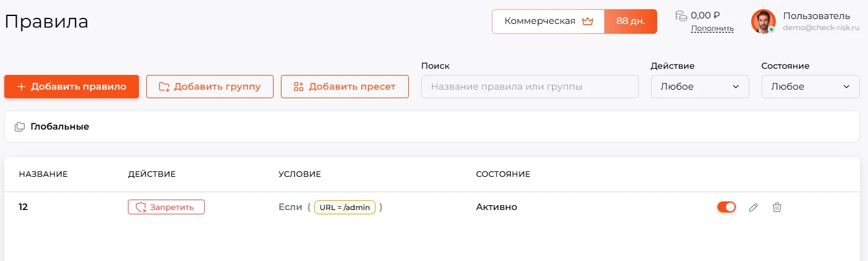Click the Добавить группу button
This screenshot has height=261, width=868.
210,87
